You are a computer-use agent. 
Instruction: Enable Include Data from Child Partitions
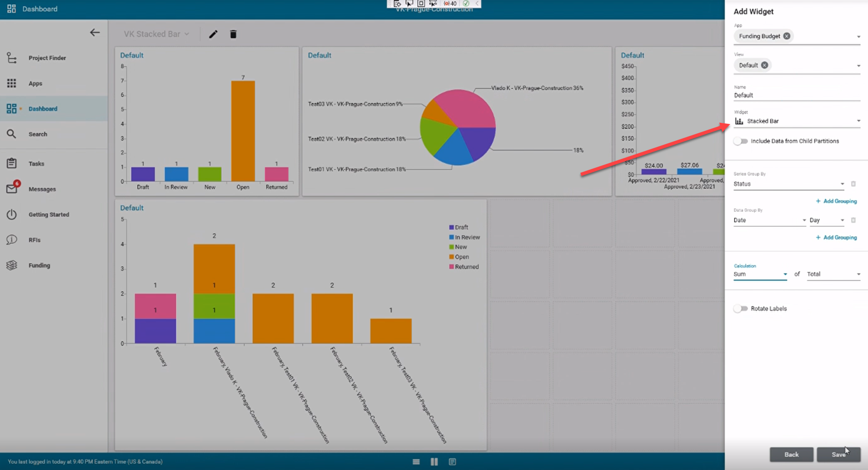(741, 141)
